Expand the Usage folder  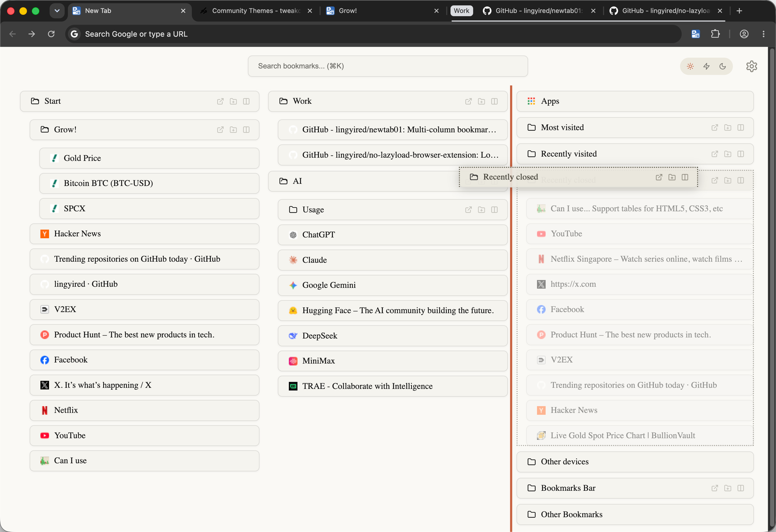(x=393, y=210)
